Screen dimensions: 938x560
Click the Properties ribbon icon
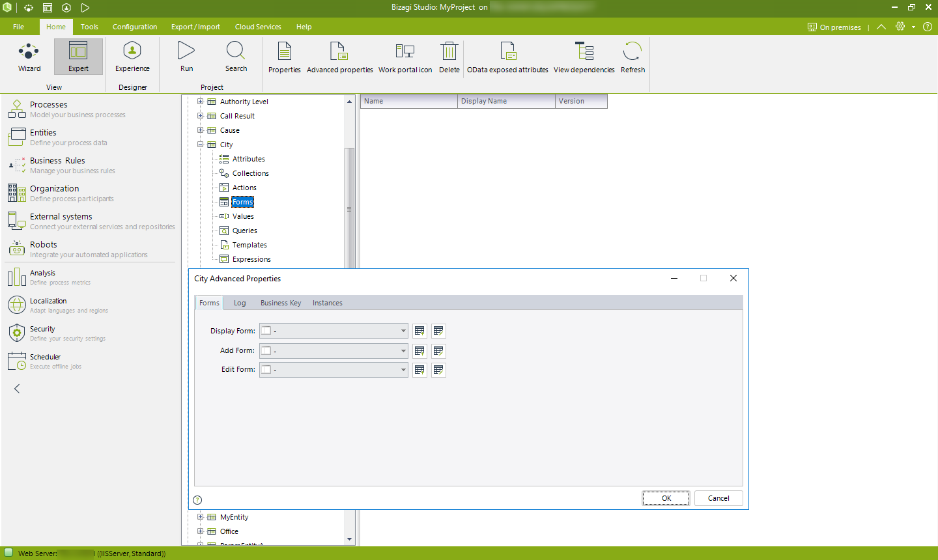click(285, 57)
